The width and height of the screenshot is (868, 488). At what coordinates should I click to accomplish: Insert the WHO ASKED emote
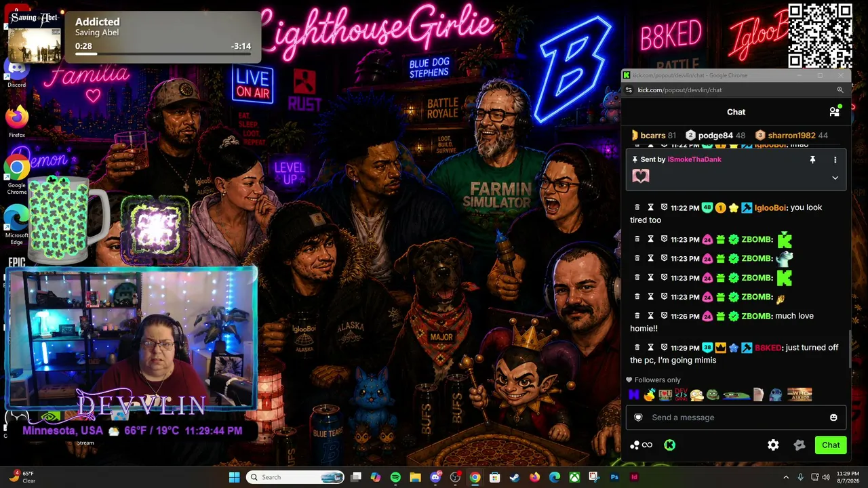(800, 394)
